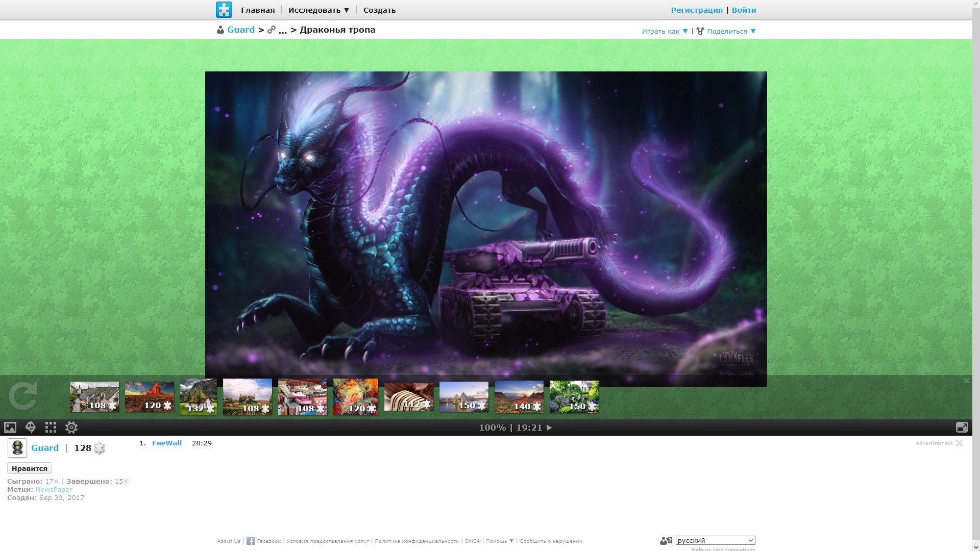Expand the Играть как dropdown
Viewport: 980px width, 551px height.
(665, 31)
